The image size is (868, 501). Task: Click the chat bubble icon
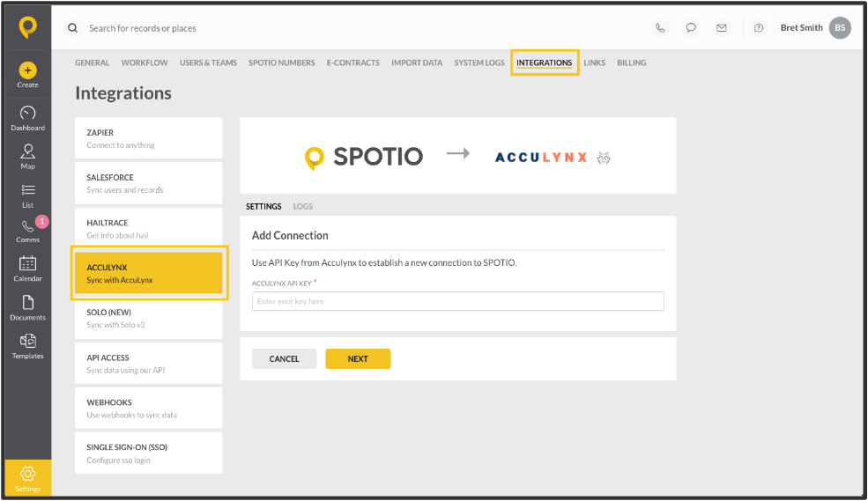pos(691,27)
